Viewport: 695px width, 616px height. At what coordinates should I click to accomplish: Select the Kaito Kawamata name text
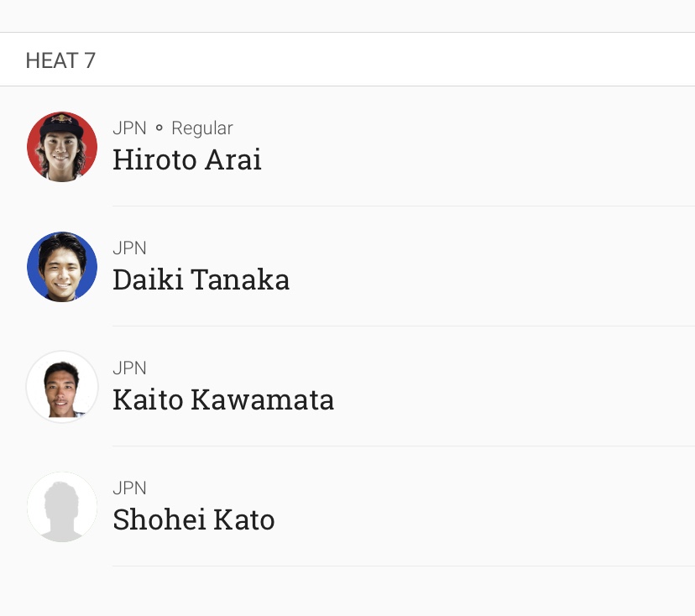pyautogui.click(x=223, y=399)
